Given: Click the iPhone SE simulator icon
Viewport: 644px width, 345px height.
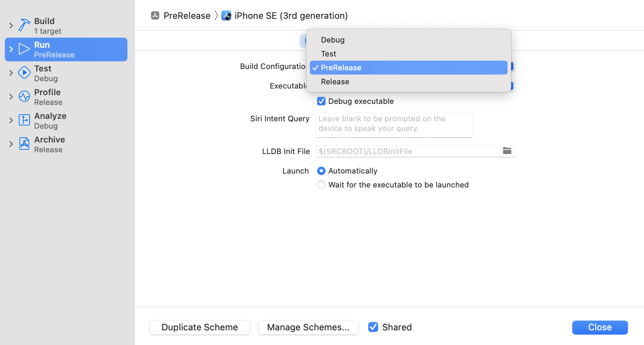Looking at the screenshot, I should [226, 16].
